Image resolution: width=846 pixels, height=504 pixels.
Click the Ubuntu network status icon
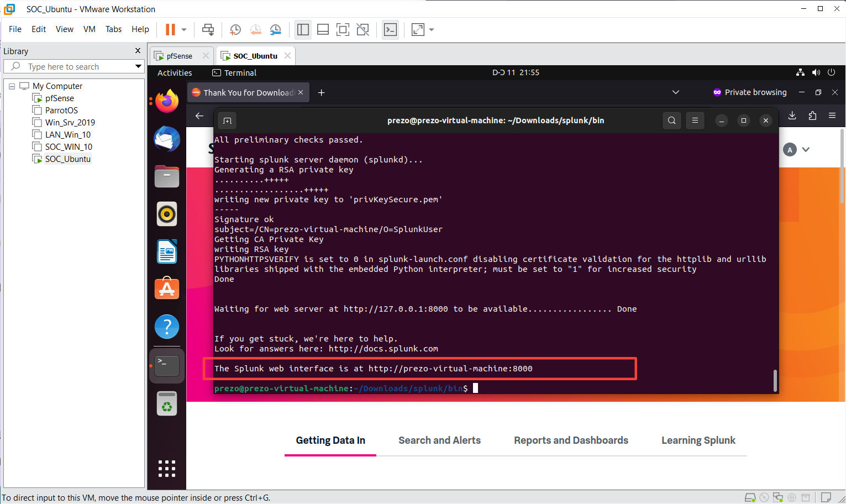800,72
